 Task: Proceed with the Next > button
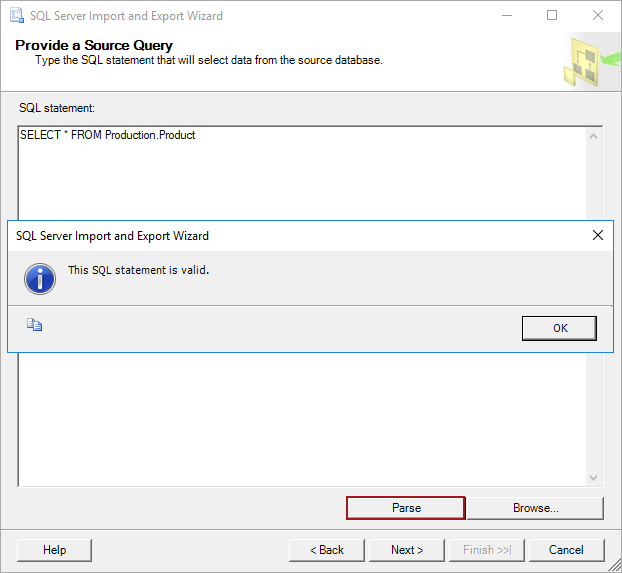(407, 550)
